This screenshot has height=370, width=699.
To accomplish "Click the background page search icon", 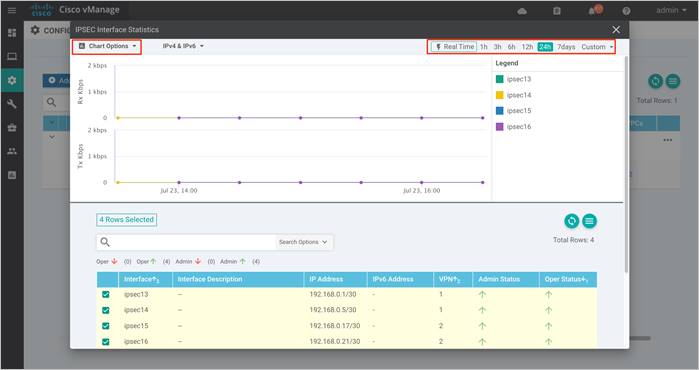I will point(52,103).
